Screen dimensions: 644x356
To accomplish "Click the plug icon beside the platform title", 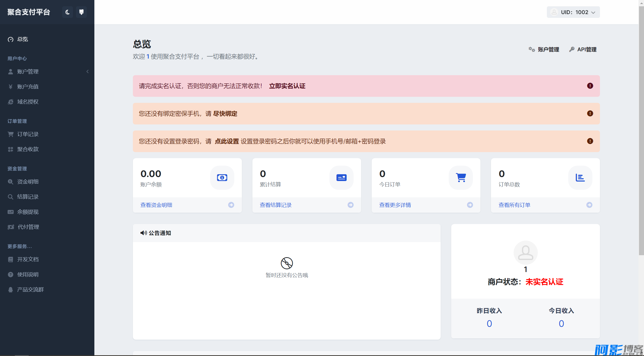I will 81,12.
